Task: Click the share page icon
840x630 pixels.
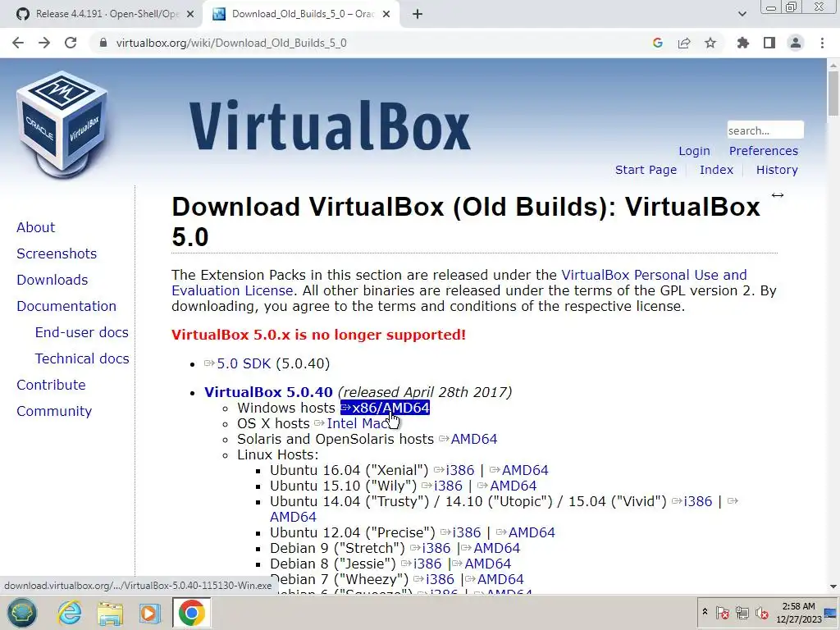Action: point(684,43)
